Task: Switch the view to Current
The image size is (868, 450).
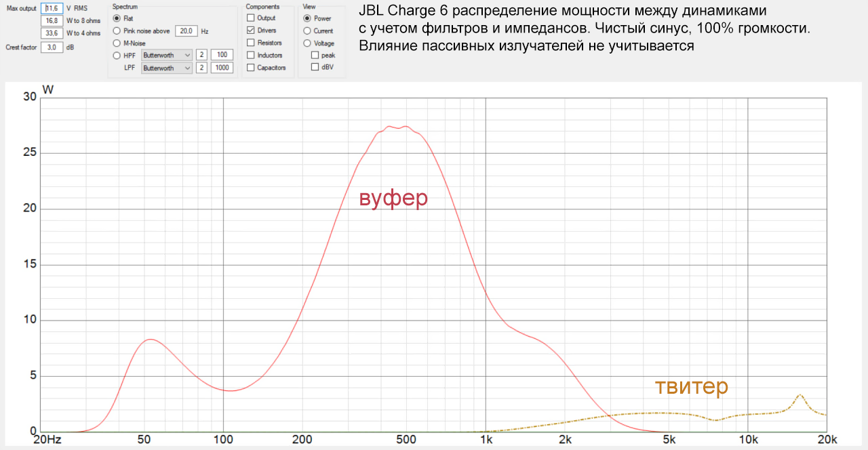Action: tap(307, 30)
